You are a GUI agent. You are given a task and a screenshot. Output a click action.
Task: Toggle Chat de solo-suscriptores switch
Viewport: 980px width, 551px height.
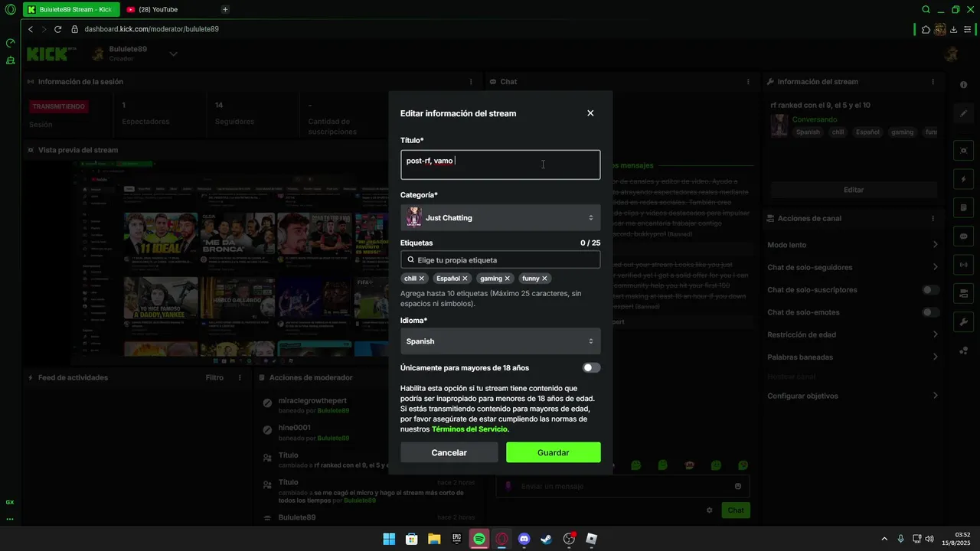click(931, 290)
